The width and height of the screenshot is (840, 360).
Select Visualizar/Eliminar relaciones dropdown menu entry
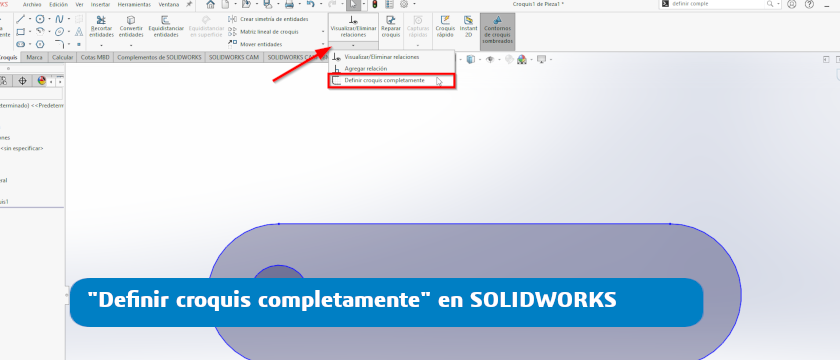point(392,57)
